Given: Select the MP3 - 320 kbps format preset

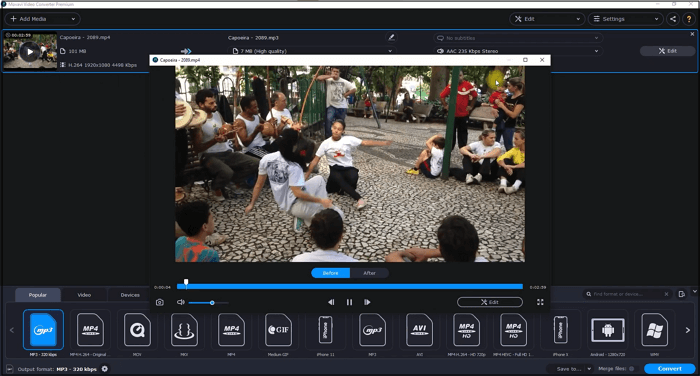Looking at the screenshot, I should point(43,330).
